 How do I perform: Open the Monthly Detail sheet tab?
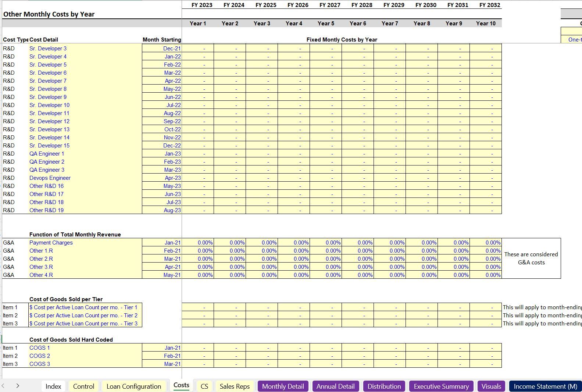(x=283, y=386)
